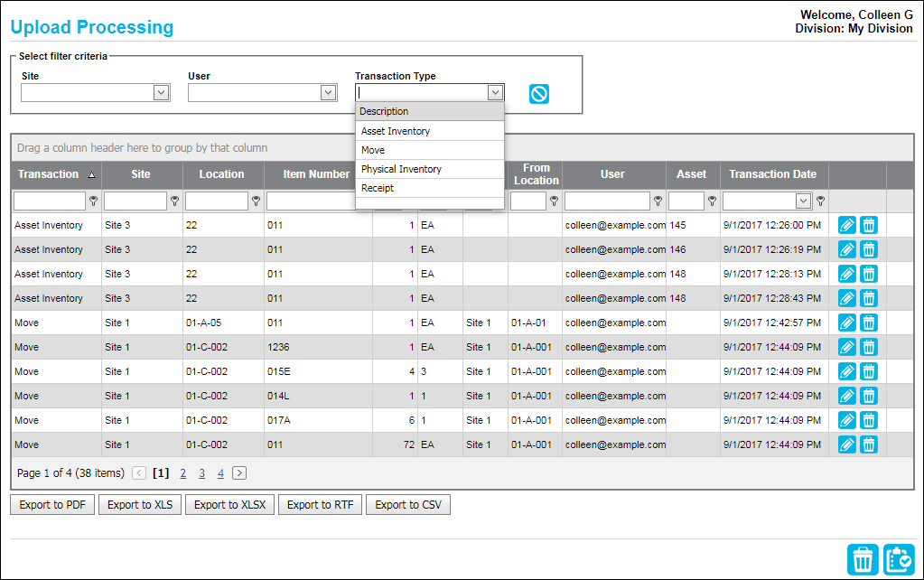Viewport: 924px width, 580px height.
Task: Click Export to RTF button
Action: (320, 504)
